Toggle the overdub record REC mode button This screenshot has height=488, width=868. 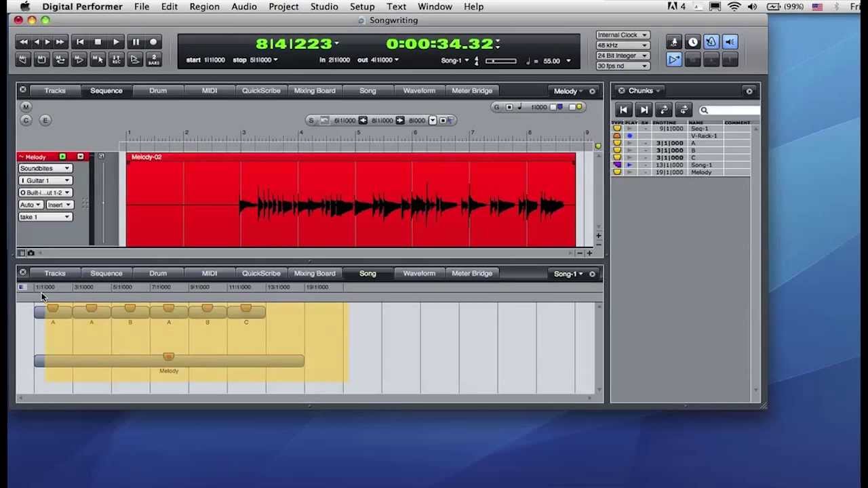click(116, 60)
